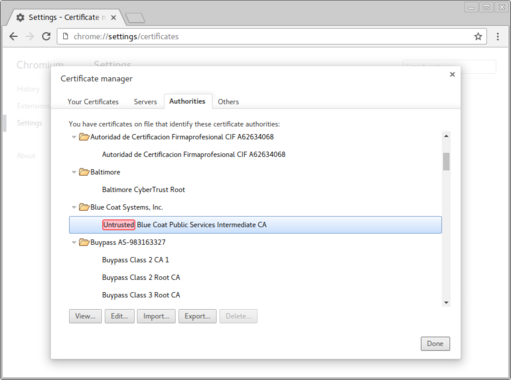This screenshot has width=511, height=380.
Task: Click the Delete... button
Action: click(238, 316)
